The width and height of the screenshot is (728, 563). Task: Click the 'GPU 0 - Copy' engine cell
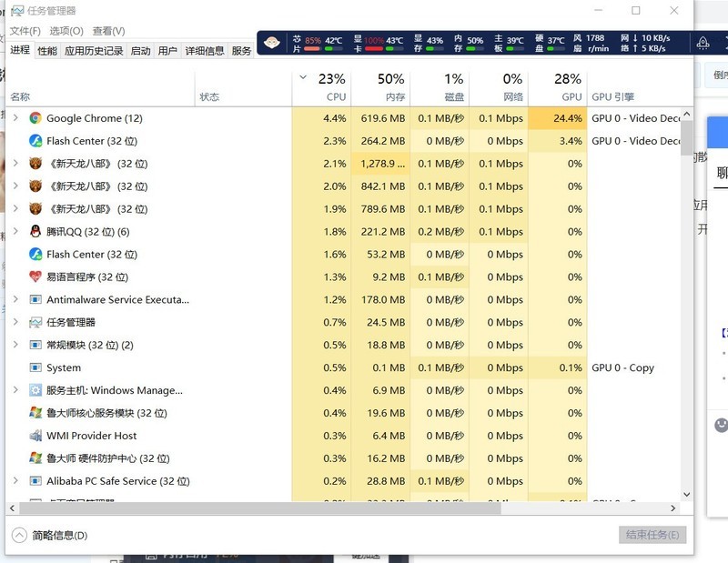click(x=634, y=367)
